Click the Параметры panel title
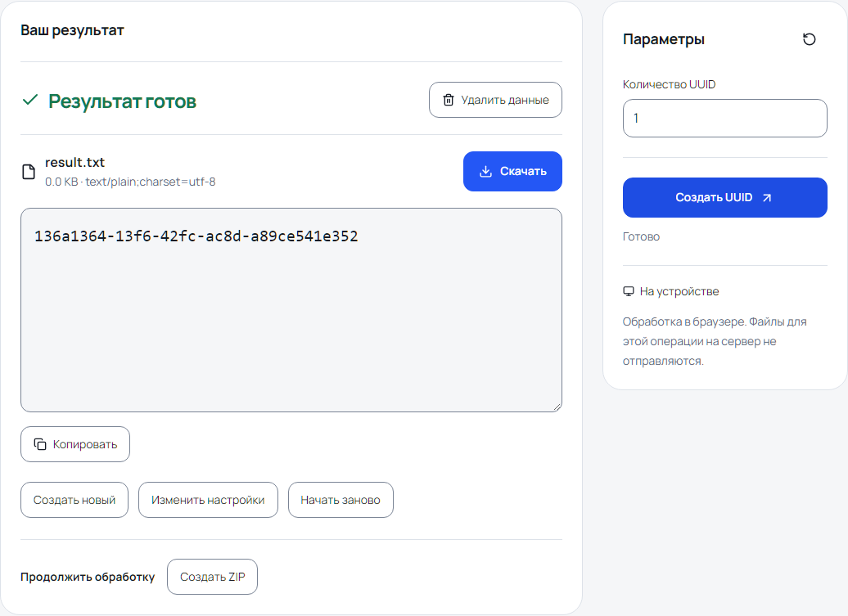The width and height of the screenshot is (848, 616). 664,39
